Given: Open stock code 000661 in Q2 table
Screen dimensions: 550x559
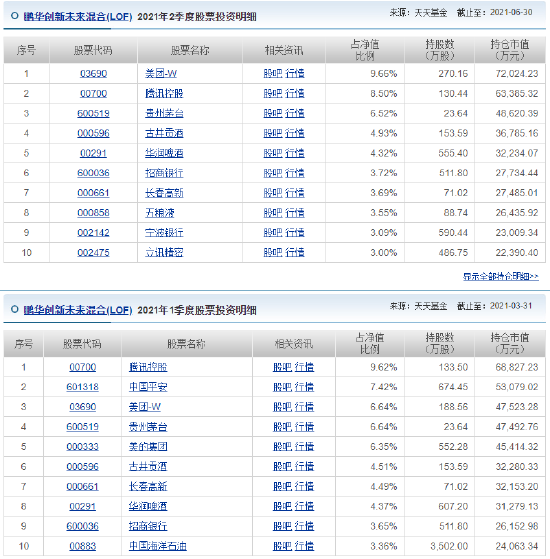Looking at the screenshot, I should [93, 193].
